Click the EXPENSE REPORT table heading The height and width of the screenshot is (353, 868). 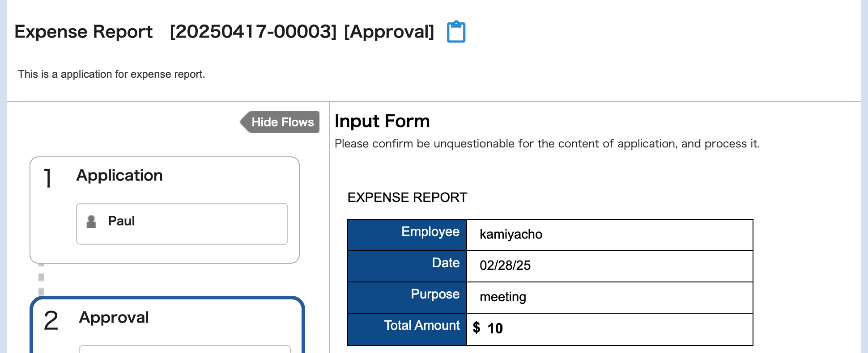click(x=407, y=198)
